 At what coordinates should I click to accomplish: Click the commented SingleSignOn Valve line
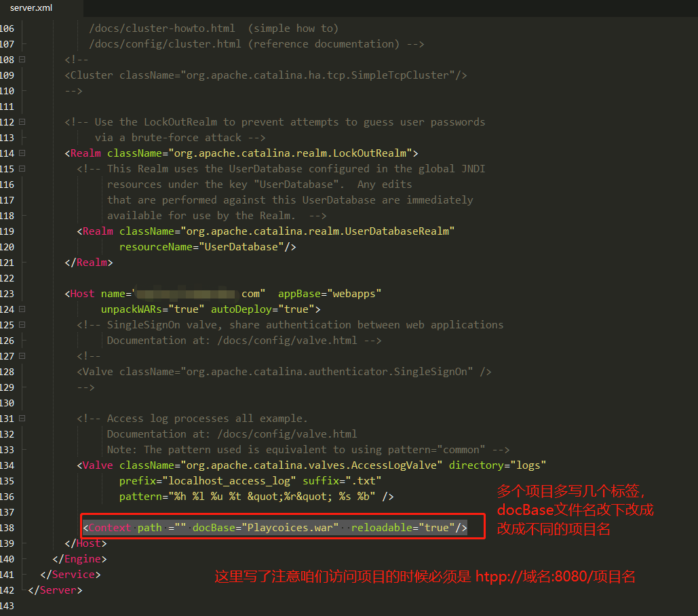point(284,371)
